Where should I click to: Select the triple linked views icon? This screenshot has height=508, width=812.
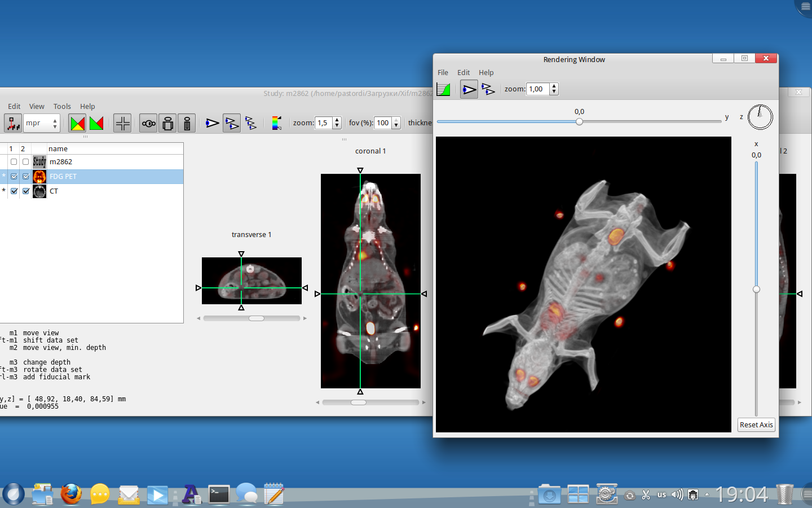pos(251,123)
